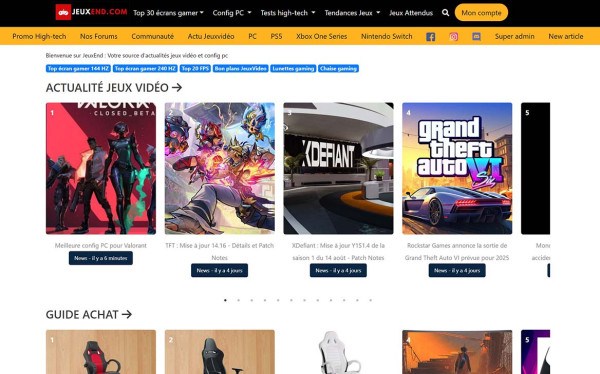Click the arrow next to Actualité Jeux Vidéo
600x374 pixels.
(177, 88)
